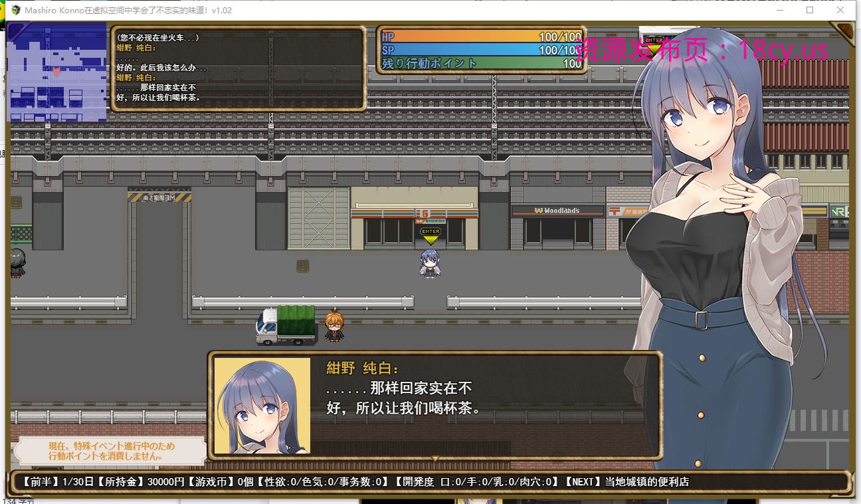Click the 【NEXT】当地城镇的便利店 objective text
This screenshot has width=861, height=504.
pyautogui.click(x=626, y=482)
